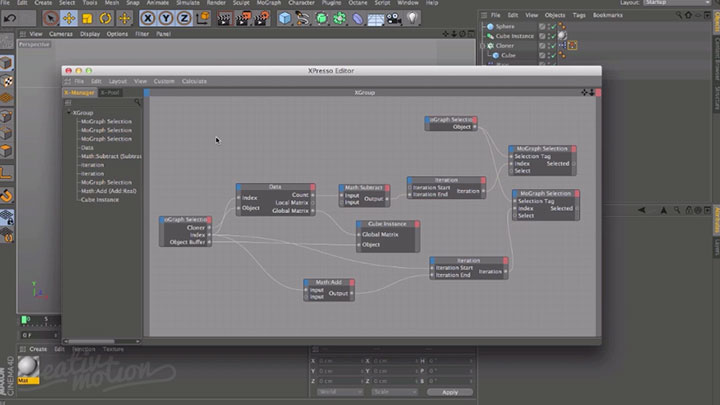Toggle the X axis lock

[x=147, y=18]
